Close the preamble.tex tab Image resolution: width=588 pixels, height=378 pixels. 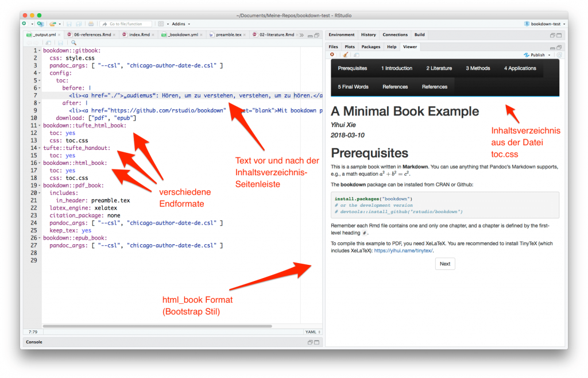coord(245,35)
